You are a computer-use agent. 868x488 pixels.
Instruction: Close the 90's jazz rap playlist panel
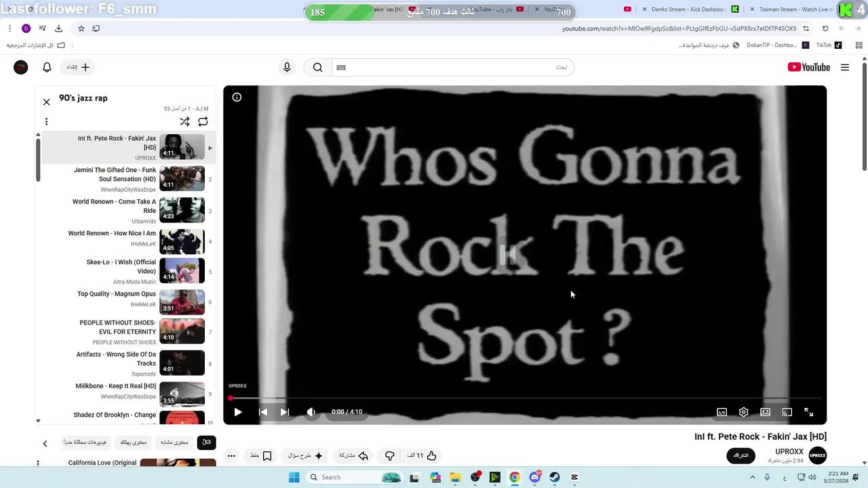click(46, 102)
